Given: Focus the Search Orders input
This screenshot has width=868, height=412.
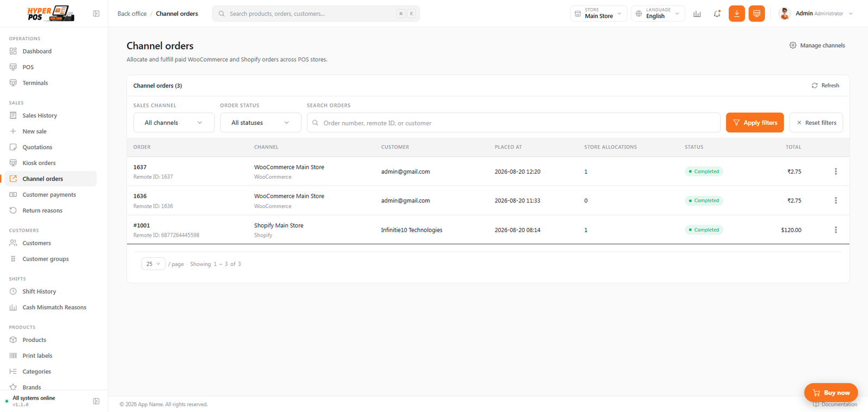Looking at the screenshot, I should [513, 123].
